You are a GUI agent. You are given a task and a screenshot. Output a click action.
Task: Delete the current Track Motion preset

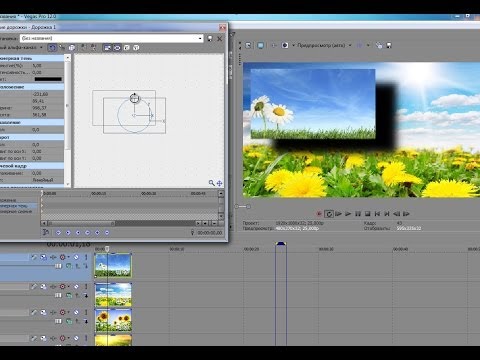(219, 39)
